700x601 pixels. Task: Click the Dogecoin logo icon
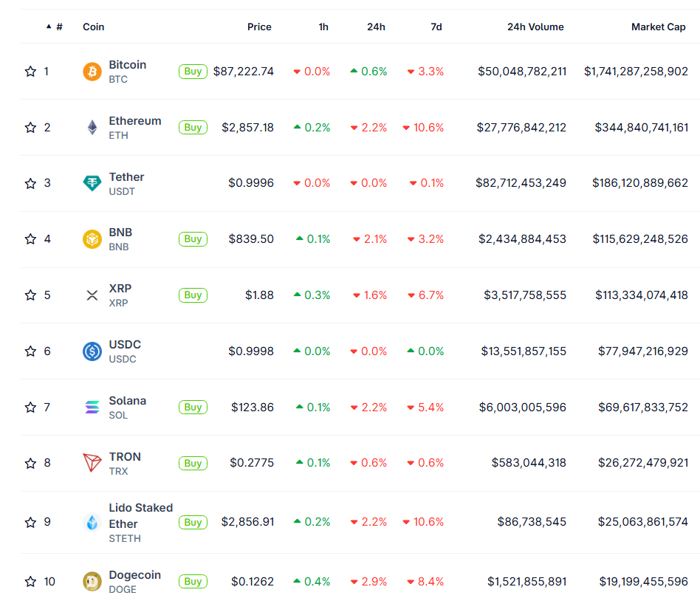92,582
